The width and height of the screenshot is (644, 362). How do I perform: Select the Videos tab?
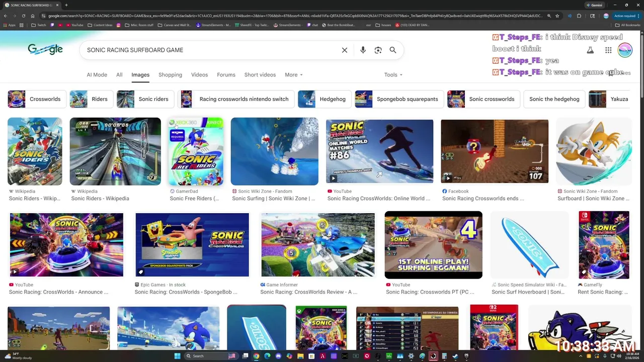point(199,75)
